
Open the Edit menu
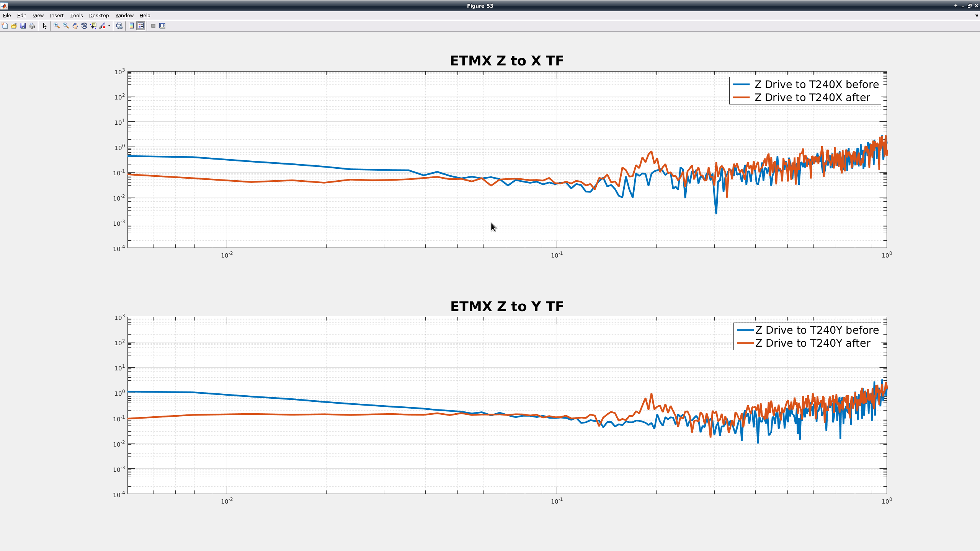click(21, 15)
